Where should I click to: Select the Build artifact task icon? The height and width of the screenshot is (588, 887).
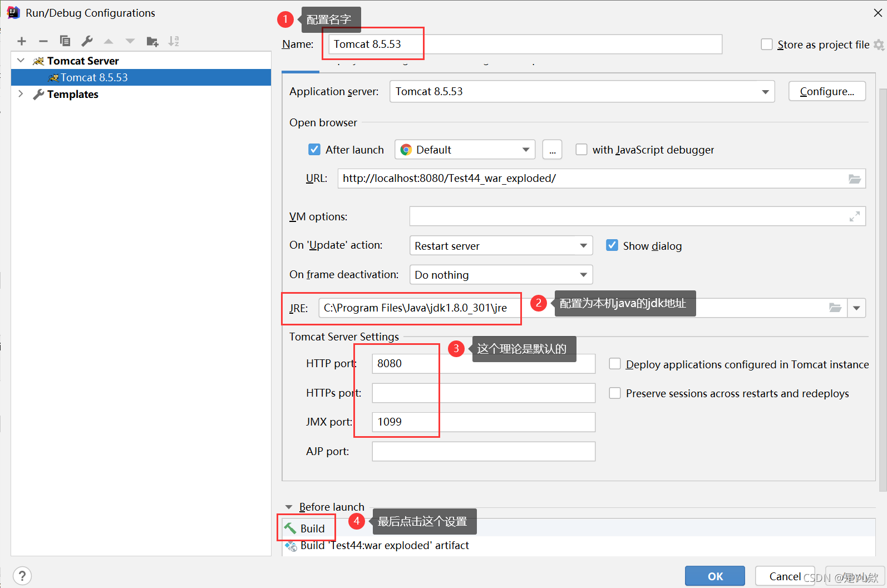pyautogui.click(x=290, y=546)
